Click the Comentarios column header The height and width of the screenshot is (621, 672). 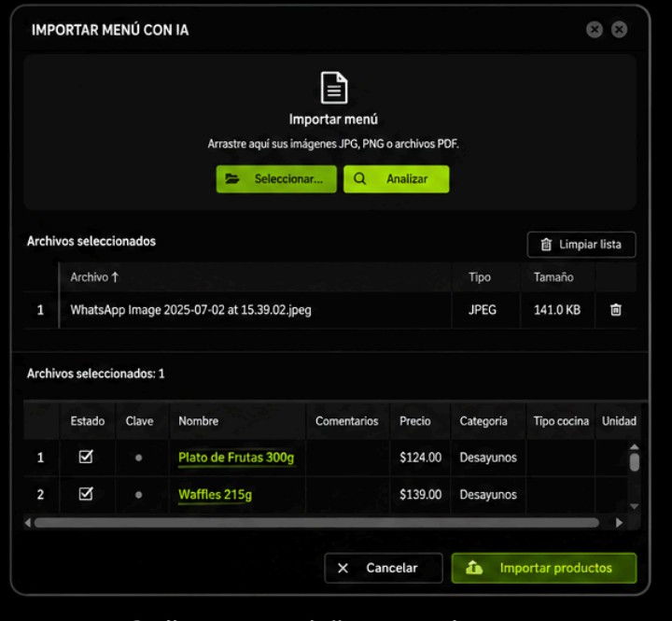(x=346, y=421)
